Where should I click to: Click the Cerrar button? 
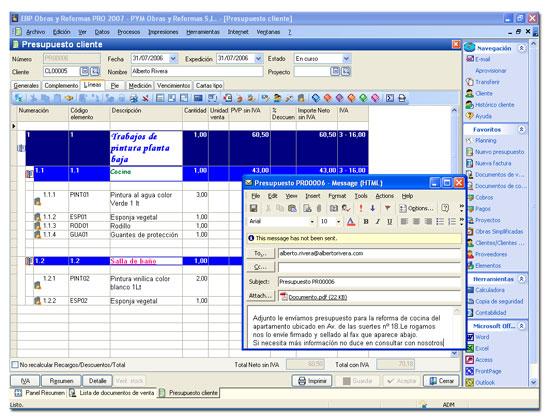442,381
